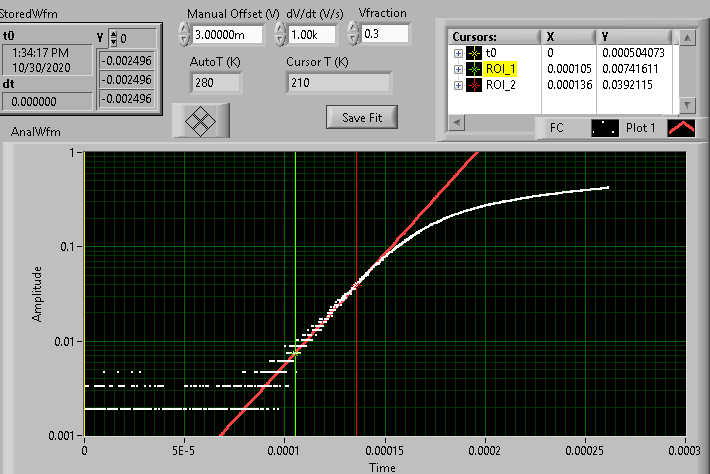Select the ROI_1 cursor name label
The image size is (710, 474).
(503, 69)
